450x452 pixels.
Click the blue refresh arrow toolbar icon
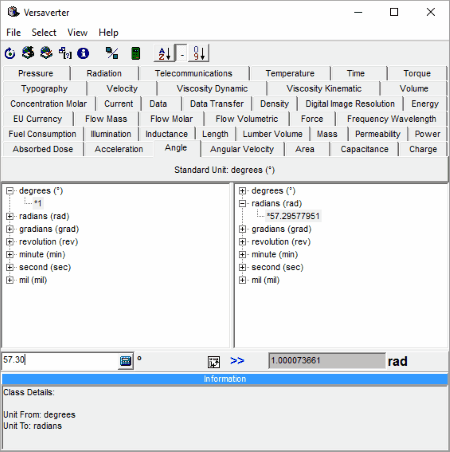[10, 53]
